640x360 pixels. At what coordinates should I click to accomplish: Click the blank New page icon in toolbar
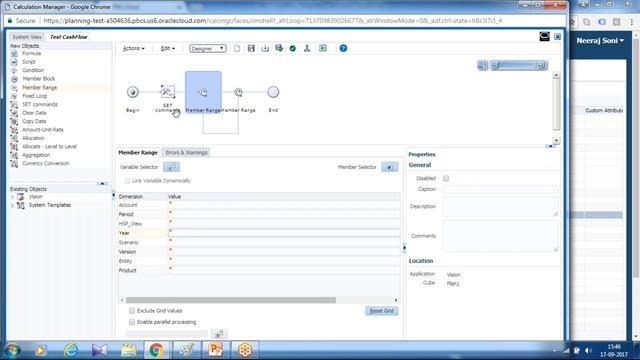coord(237,48)
